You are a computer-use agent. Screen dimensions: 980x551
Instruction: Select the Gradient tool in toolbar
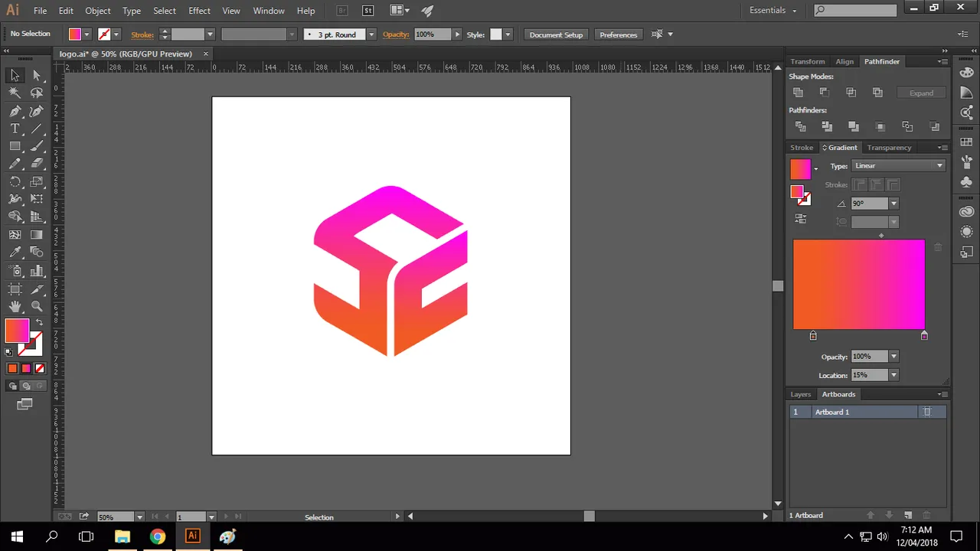[37, 235]
